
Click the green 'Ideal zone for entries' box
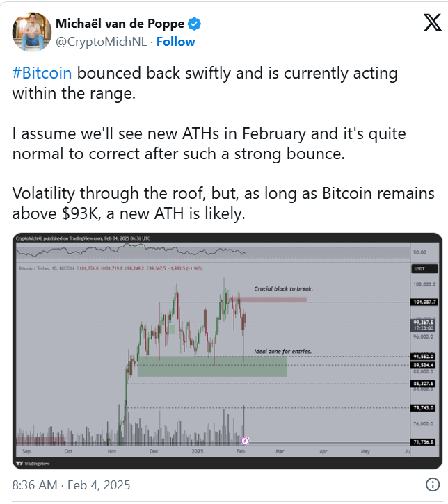point(212,366)
